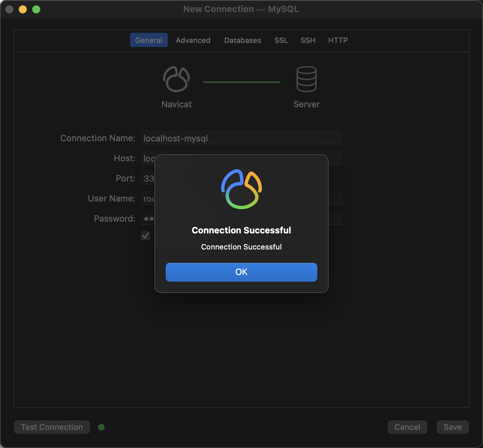Open the Advanced tab

click(x=193, y=40)
